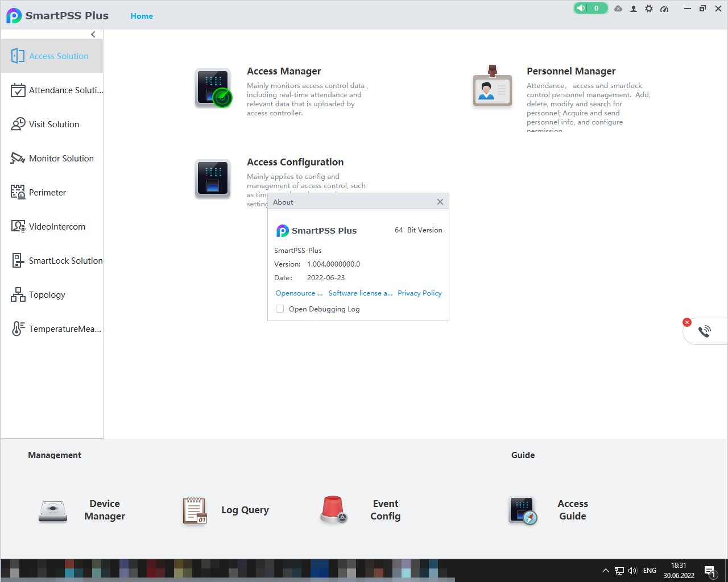Click the Topology network icon

[x=18, y=294]
